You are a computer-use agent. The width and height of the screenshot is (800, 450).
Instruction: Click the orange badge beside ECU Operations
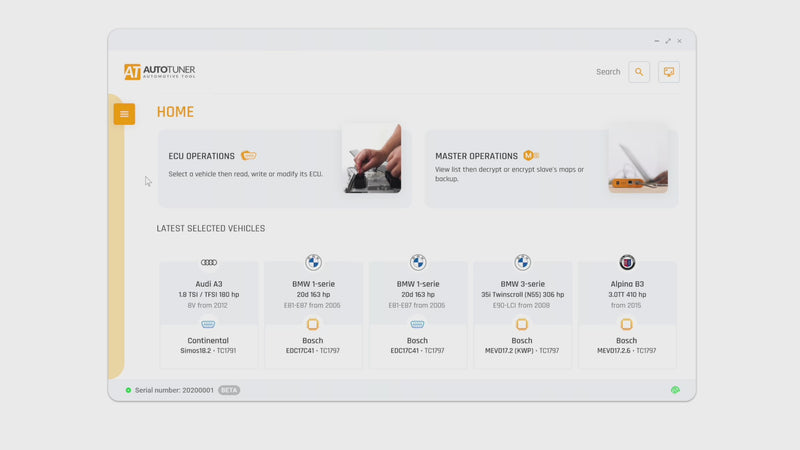pyautogui.click(x=249, y=156)
